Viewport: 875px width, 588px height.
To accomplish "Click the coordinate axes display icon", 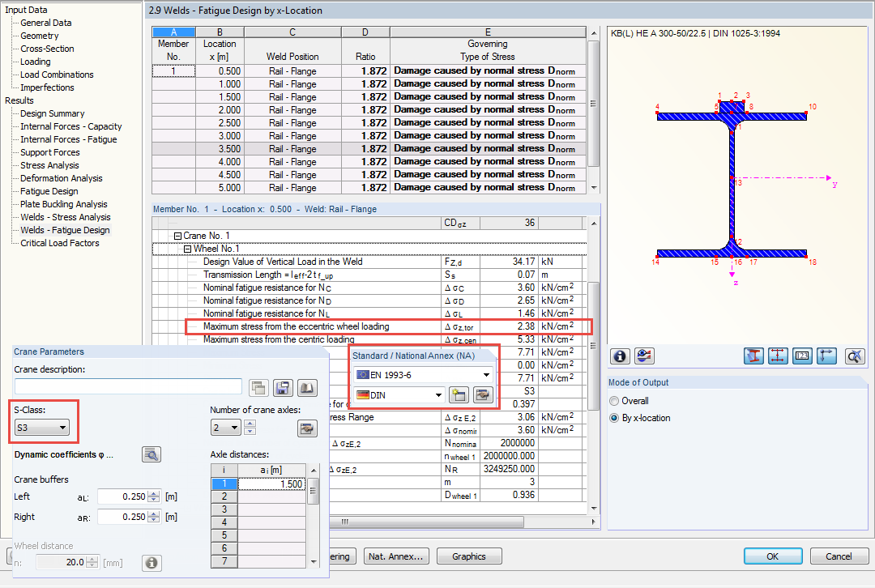I will pyautogui.click(x=826, y=356).
